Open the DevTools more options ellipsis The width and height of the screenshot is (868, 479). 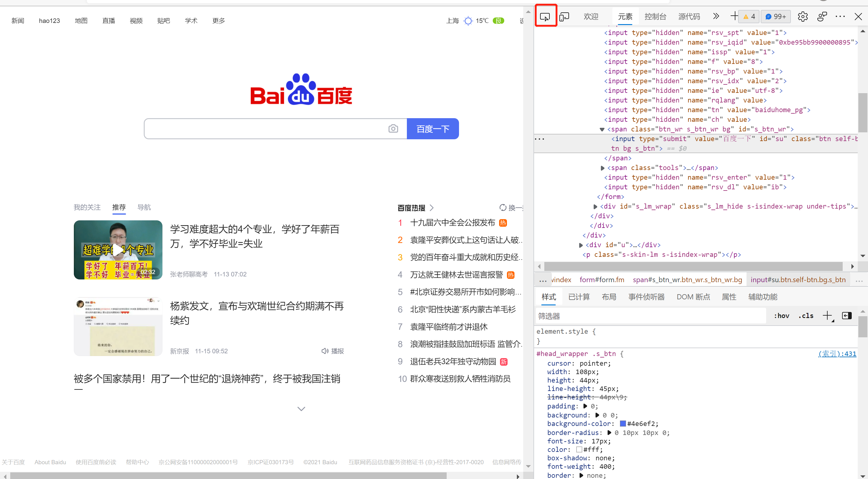tap(840, 16)
